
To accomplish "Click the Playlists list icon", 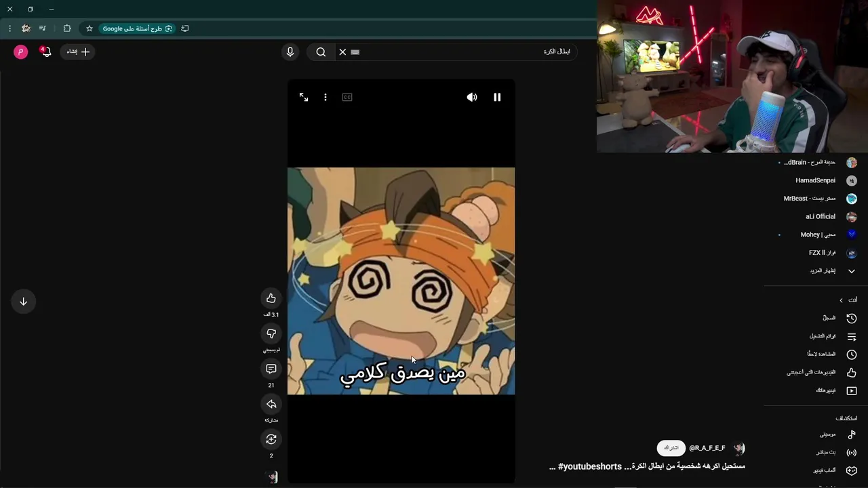I will point(852,336).
